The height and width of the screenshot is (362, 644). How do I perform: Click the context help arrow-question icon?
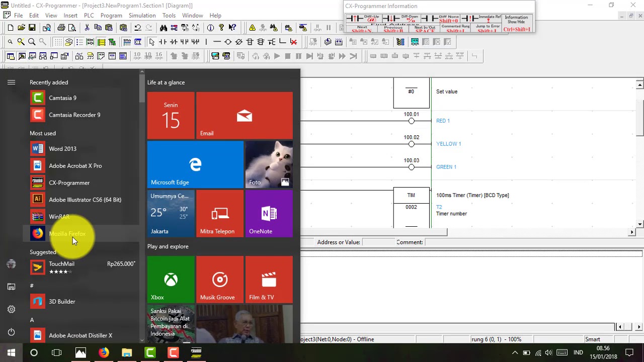[232, 28]
